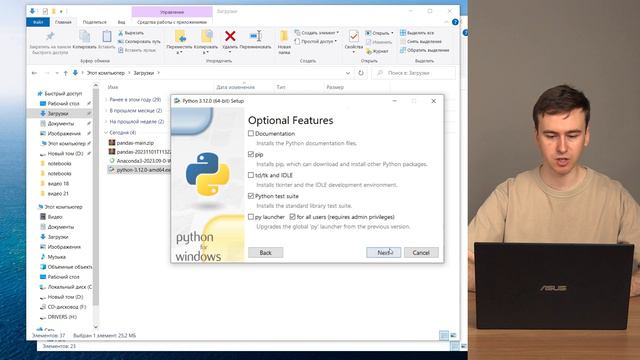Click the up-directory arrow

[x=65, y=73]
